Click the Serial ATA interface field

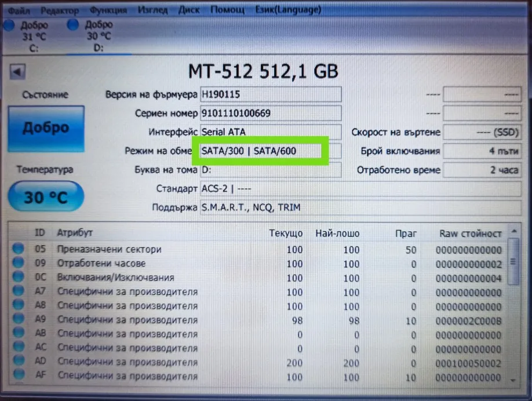tap(271, 132)
